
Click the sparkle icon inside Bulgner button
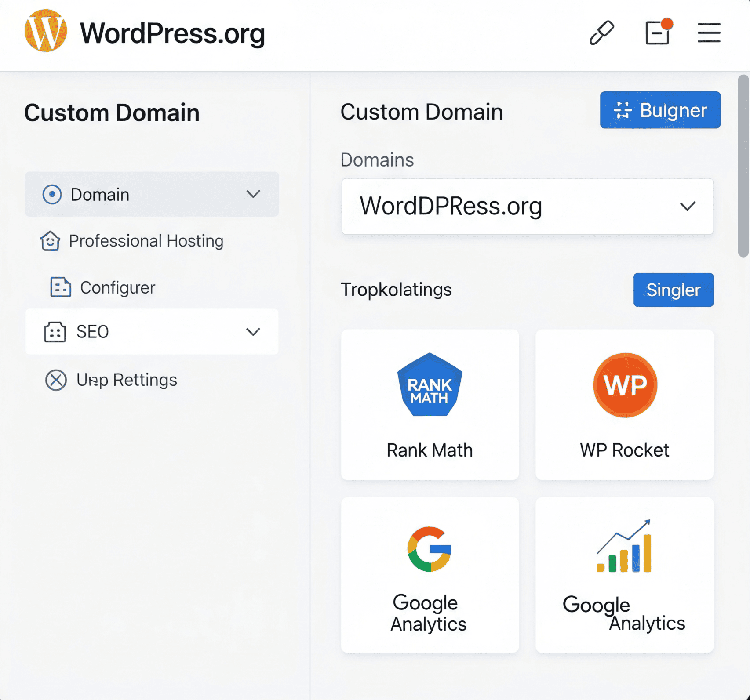tap(623, 110)
